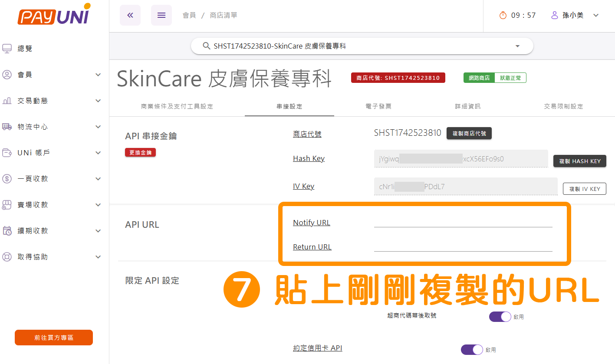Click the 複製 IV KEY button
615x364 pixels.
(x=585, y=189)
